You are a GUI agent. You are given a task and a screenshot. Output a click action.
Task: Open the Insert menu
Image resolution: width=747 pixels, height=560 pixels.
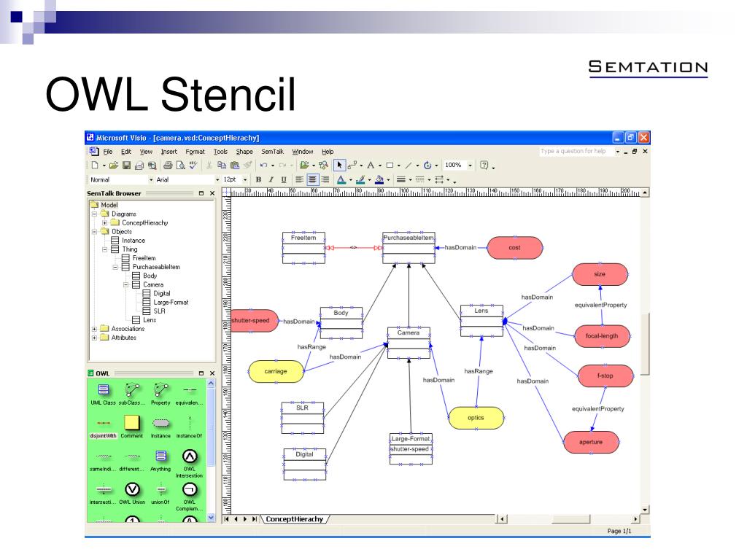(x=169, y=152)
